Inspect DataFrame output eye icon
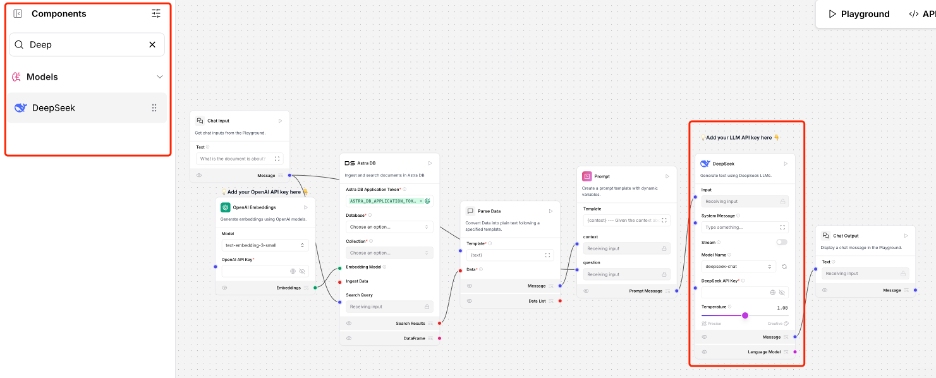Image resolution: width=936 pixels, height=378 pixels. pyautogui.click(x=349, y=338)
